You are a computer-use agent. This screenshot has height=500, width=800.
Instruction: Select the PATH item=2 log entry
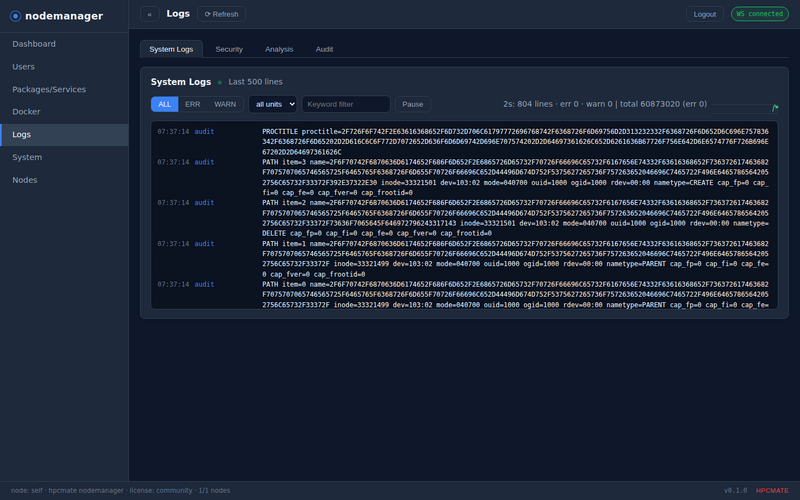click(464, 218)
